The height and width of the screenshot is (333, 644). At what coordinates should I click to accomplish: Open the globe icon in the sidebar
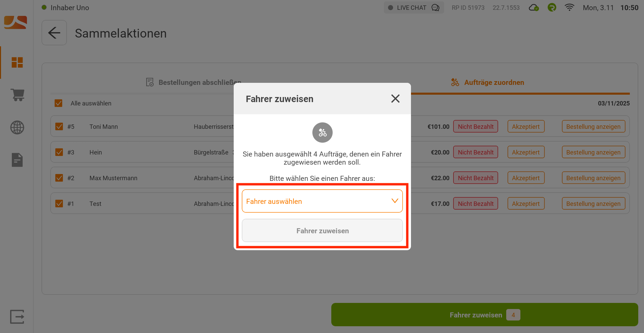point(17,127)
